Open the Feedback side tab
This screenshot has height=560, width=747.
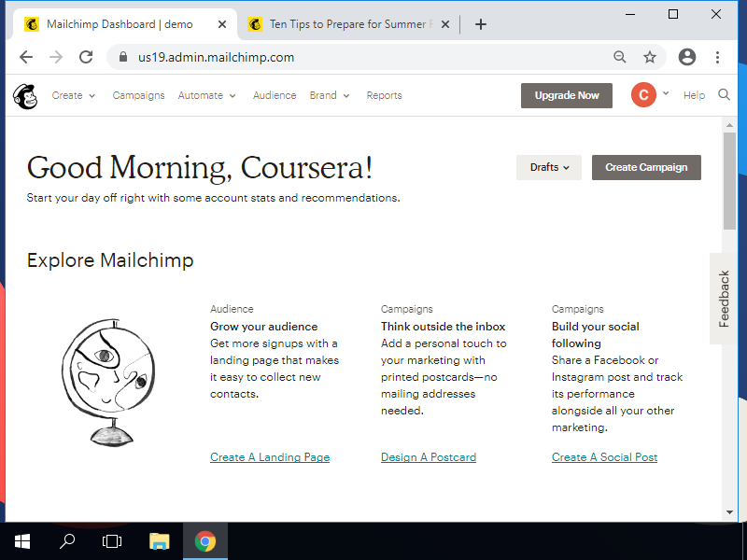[x=724, y=299]
